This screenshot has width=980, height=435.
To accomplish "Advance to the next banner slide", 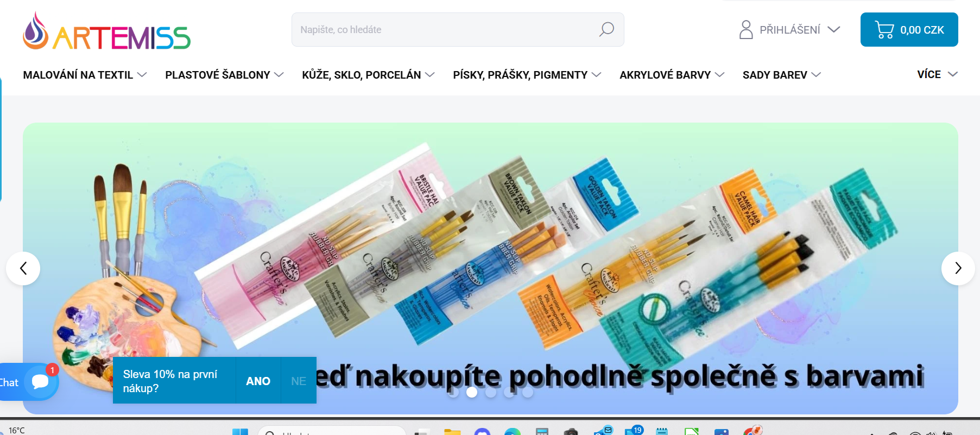I will point(958,268).
